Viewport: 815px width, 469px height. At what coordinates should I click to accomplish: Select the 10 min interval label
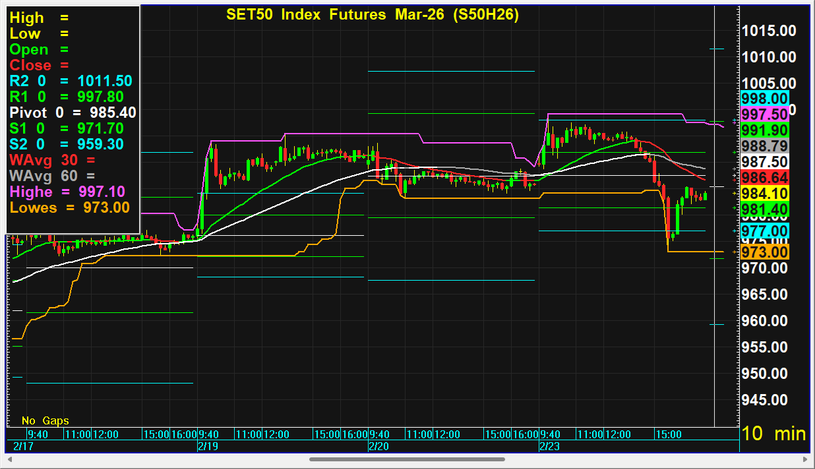point(773,435)
